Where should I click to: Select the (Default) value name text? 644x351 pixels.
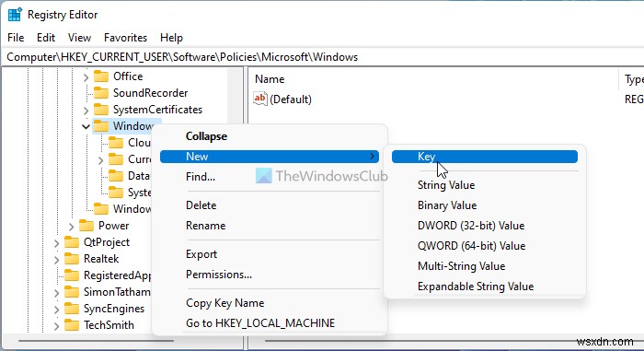291,99
